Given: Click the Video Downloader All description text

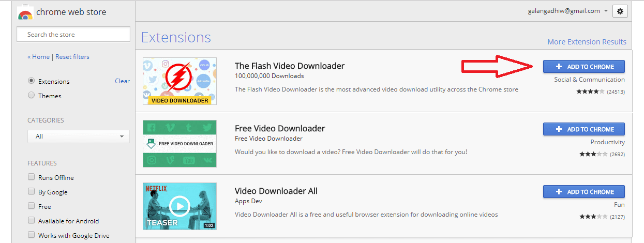Looking at the screenshot, I should tap(366, 215).
